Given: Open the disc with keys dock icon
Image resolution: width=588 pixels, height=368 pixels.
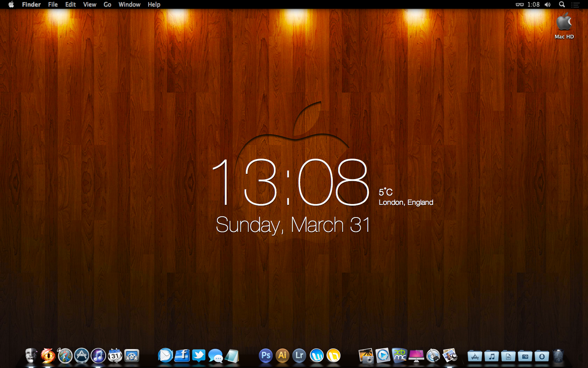Looking at the screenshot, I should (x=433, y=356).
